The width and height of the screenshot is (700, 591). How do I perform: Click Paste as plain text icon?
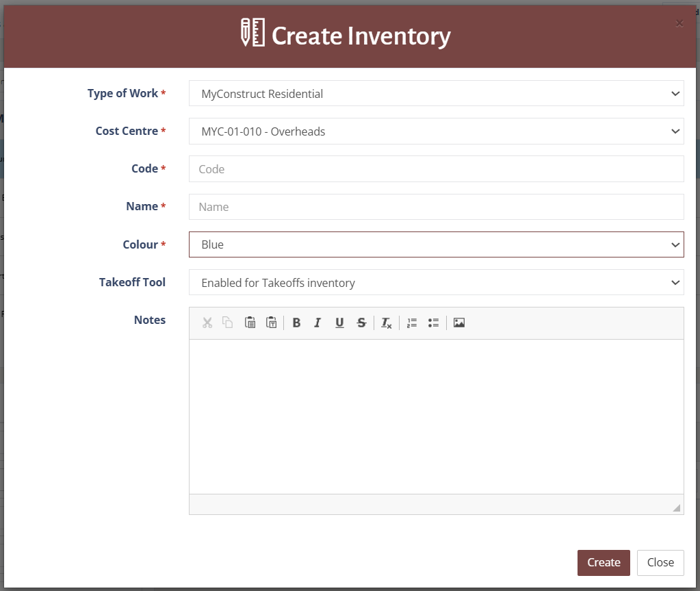272,323
